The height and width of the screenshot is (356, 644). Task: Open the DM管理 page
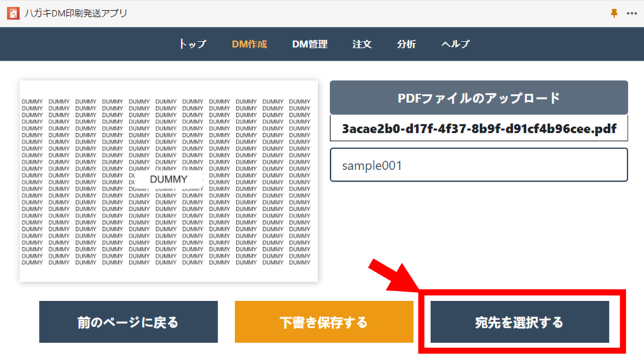309,44
